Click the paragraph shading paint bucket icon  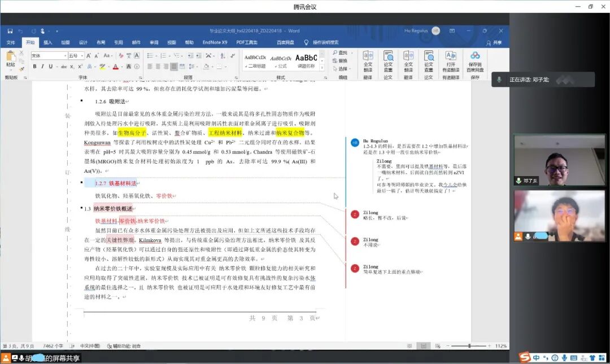pyautogui.click(x=206, y=67)
